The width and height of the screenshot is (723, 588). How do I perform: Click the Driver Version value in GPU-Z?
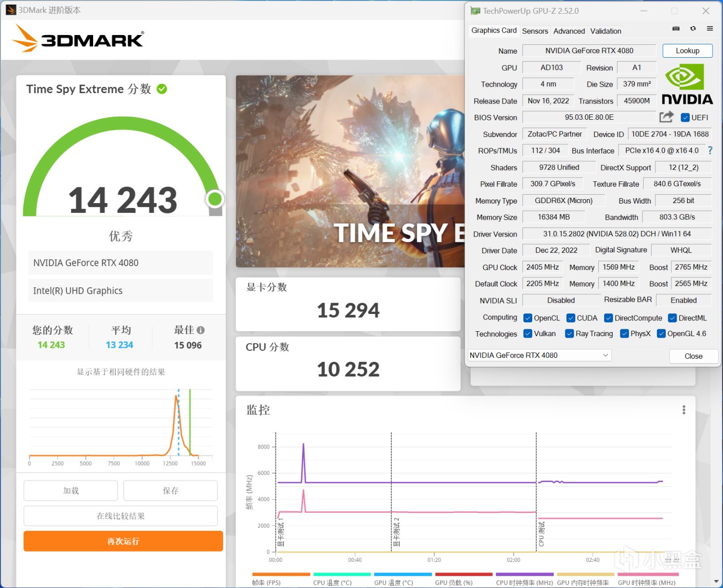pos(617,234)
